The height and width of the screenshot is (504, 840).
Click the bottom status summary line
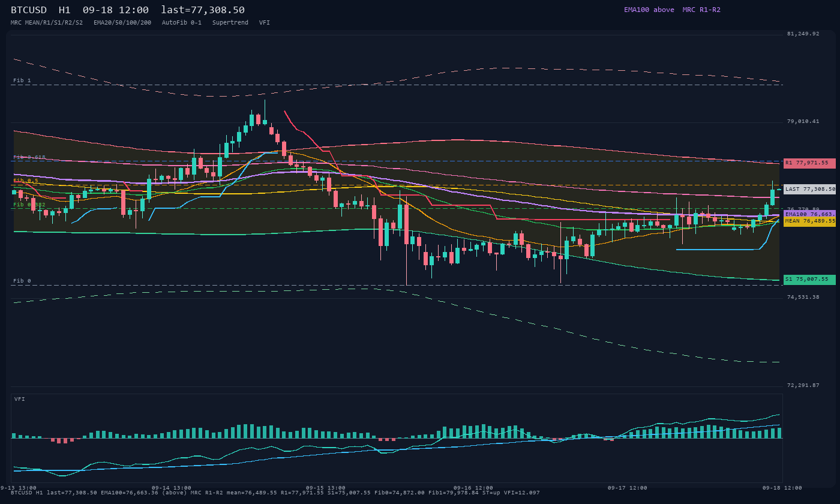coord(275,493)
